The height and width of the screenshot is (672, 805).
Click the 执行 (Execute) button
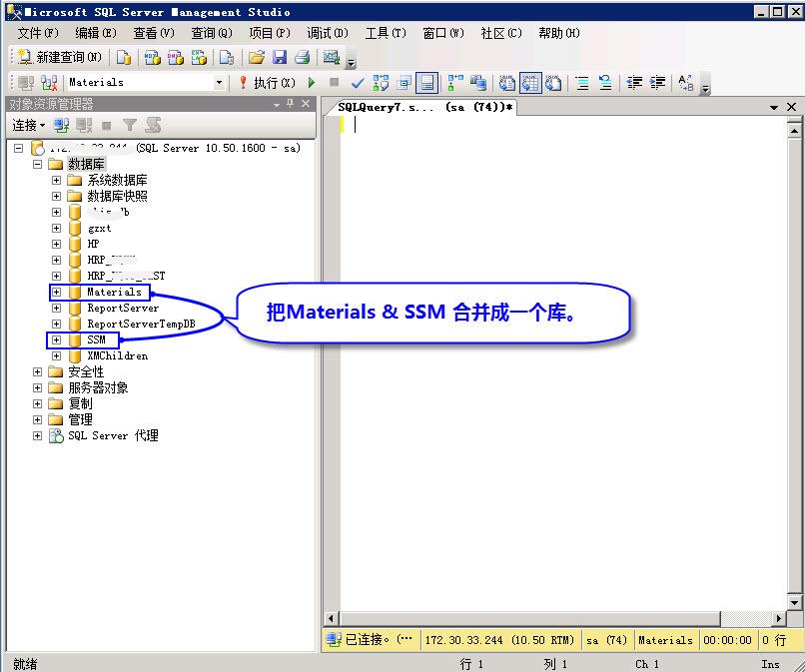[x=268, y=83]
